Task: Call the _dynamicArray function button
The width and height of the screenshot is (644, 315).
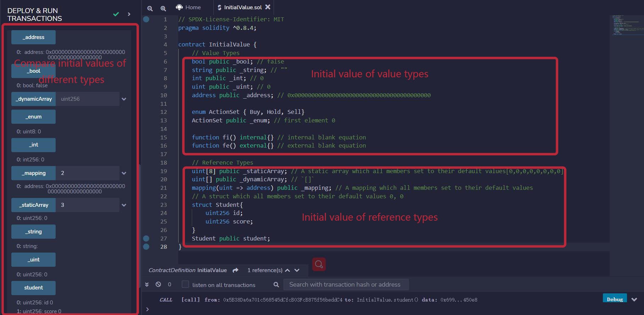Action: (x=33, y=99)
